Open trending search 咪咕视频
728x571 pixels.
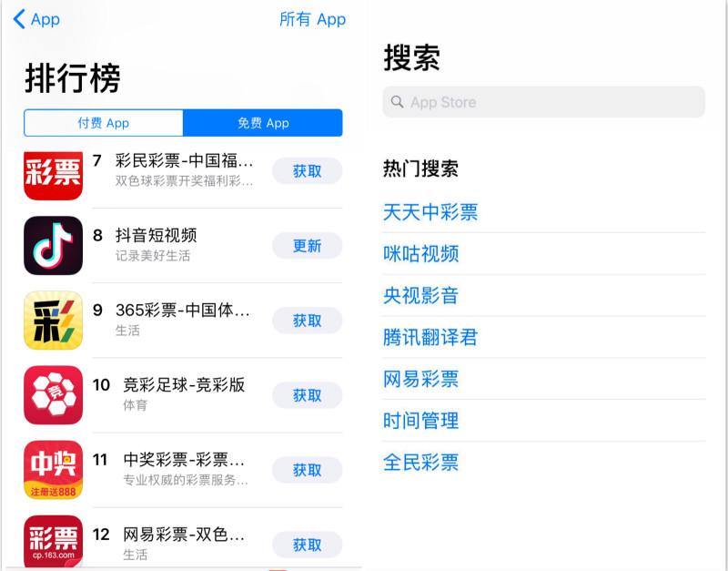click(420, 253)
